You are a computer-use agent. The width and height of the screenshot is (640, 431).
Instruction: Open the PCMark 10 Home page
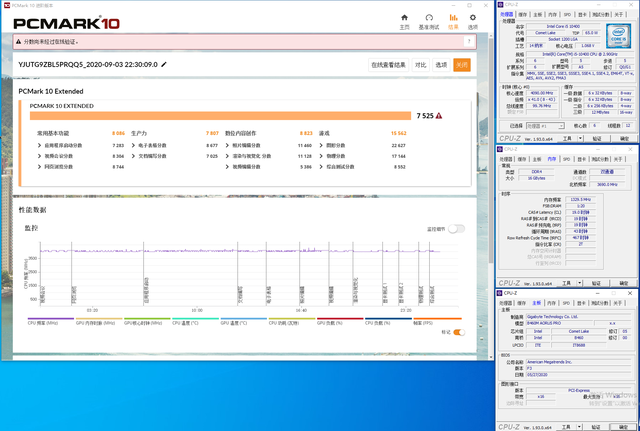coord(405,21)
